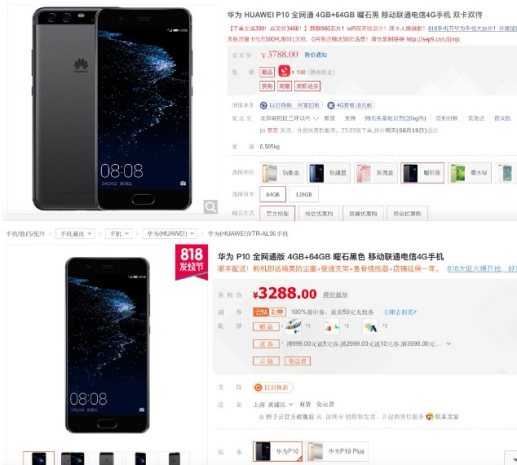This screenshot has height=465, width=517.
Task: Open the 华为(HUAWEI) breadcrumb dropdown
Action: click(170, 234)
